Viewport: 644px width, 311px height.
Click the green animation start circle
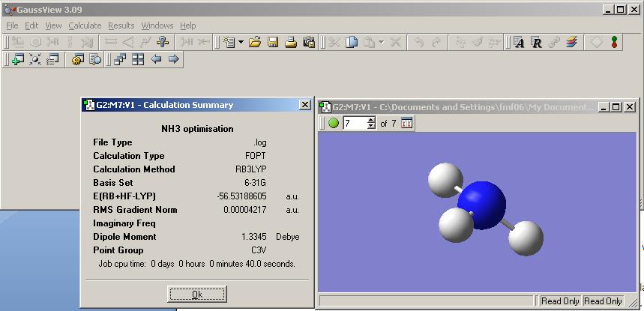pos(334,123)
